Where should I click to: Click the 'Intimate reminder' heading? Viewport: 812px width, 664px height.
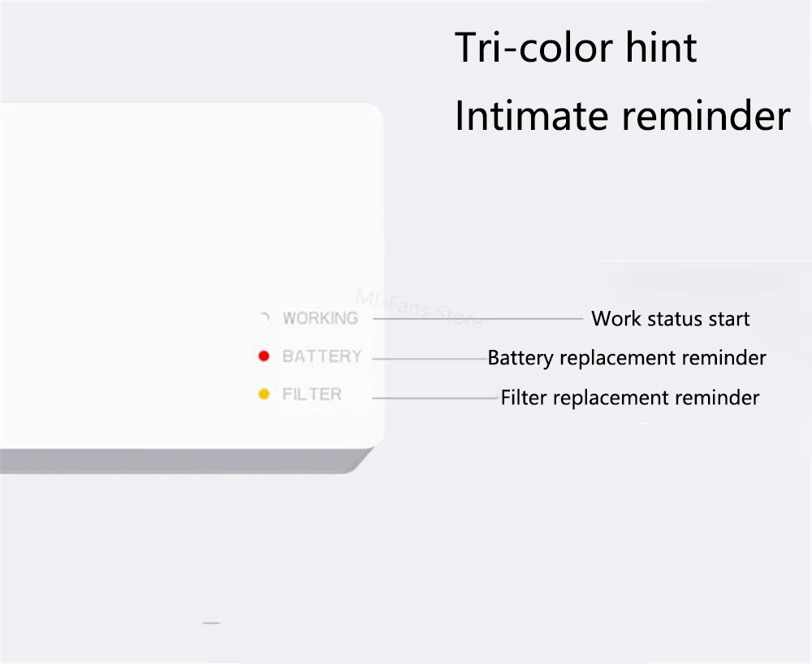tap(623, 116)
